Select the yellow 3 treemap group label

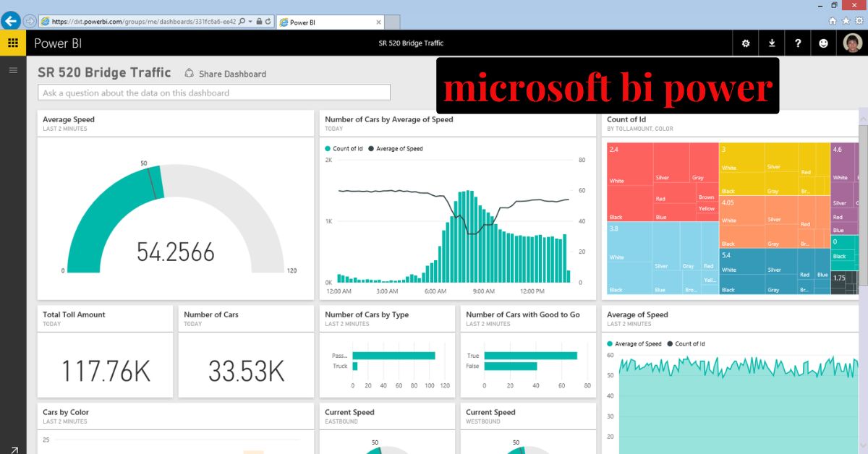pyautogui.click(x=723, y=149)
